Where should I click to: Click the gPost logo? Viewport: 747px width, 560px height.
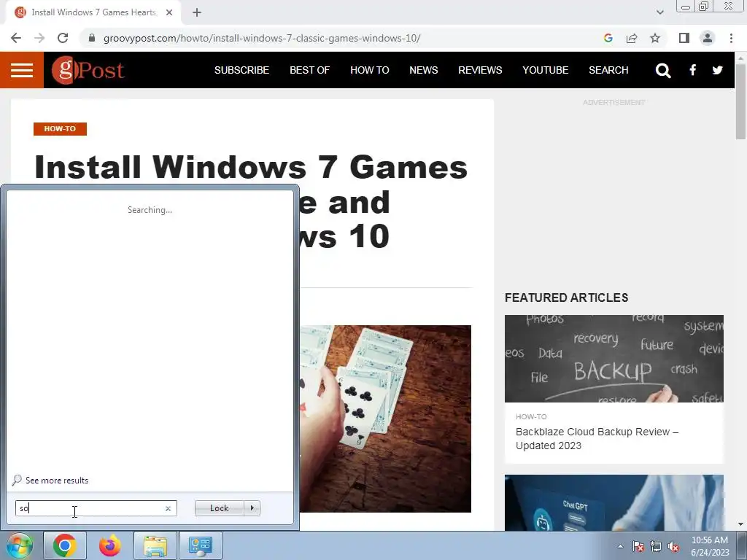coord(88,70)
